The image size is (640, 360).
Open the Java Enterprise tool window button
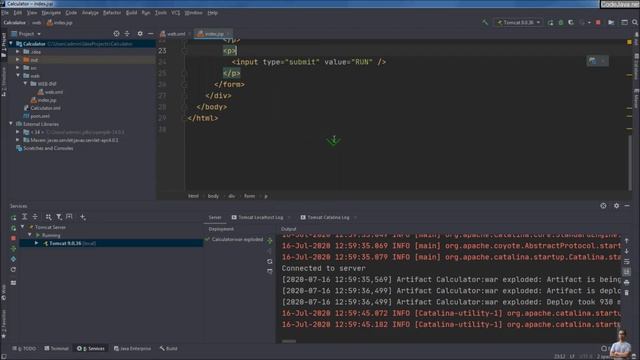[132, 349]
